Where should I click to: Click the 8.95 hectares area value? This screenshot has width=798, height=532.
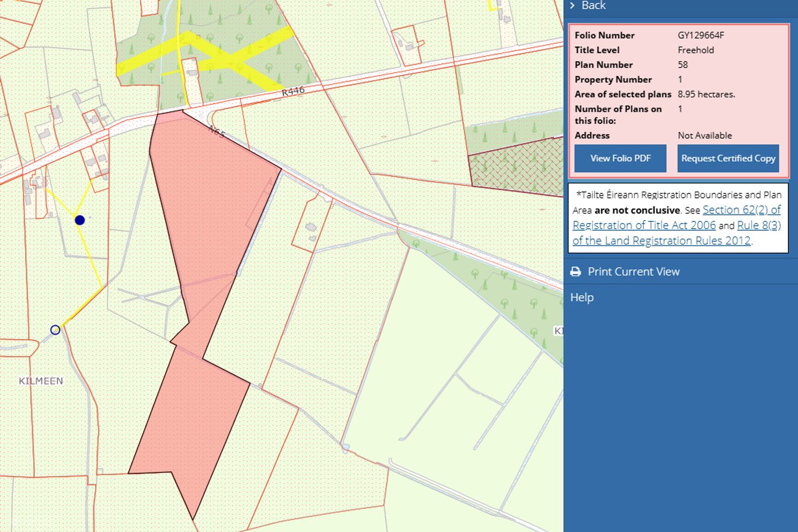[x=706, y=94]
